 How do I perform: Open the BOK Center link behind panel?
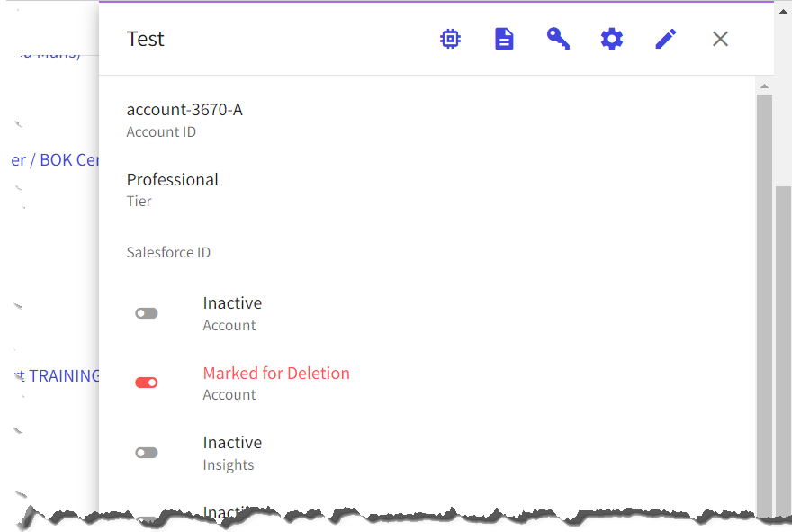click(55, 160)
